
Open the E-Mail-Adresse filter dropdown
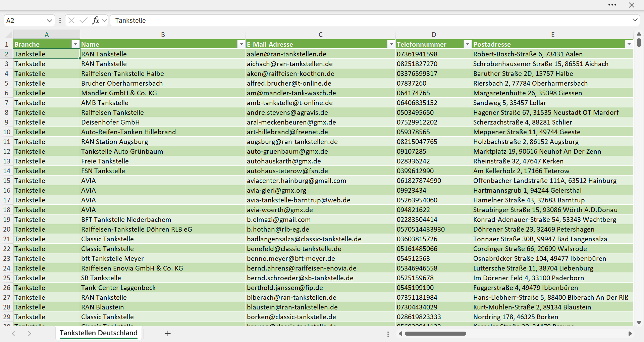pyautogui.click(x=391, y=44)
